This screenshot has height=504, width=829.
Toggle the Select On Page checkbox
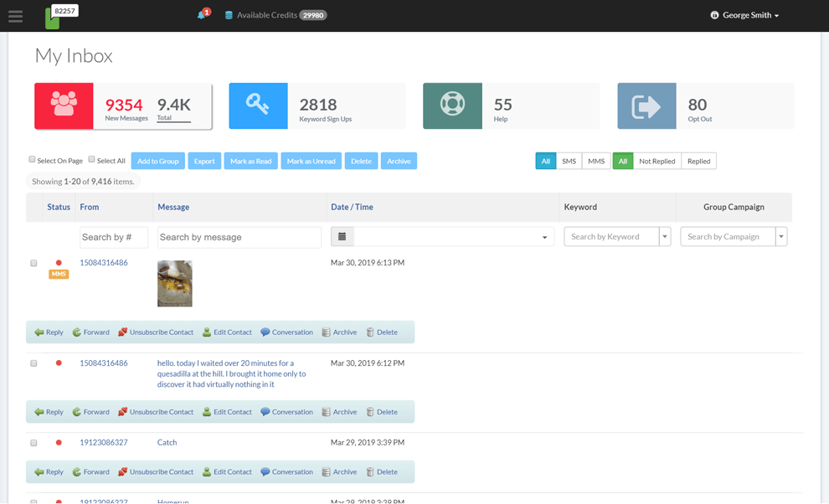click(x=32, y=159)
